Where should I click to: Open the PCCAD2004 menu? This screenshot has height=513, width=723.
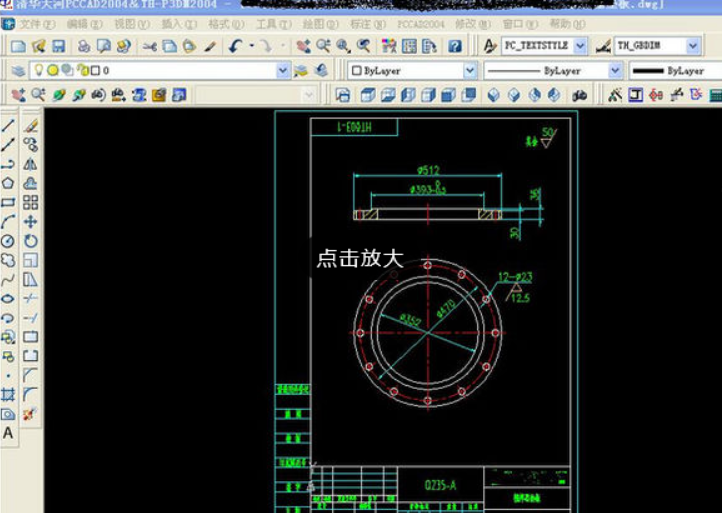click(421, 23)
